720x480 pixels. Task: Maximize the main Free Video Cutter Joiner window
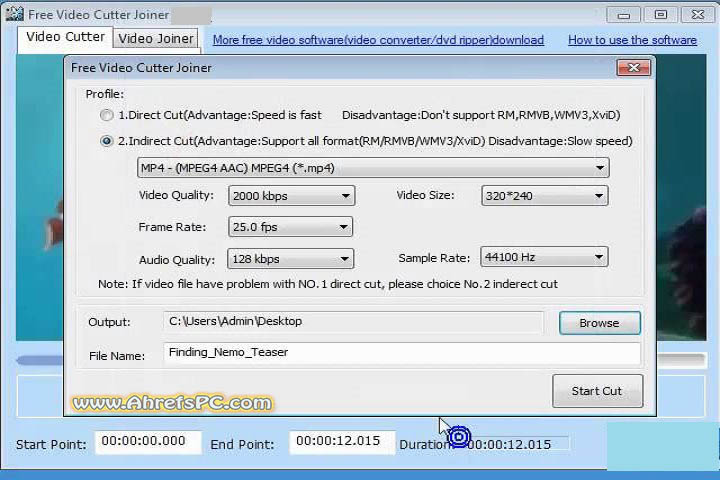(661, 15)
